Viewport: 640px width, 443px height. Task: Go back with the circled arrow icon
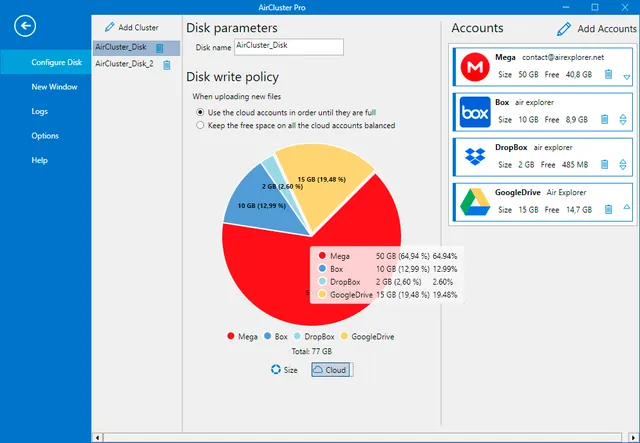coord(25,26)
